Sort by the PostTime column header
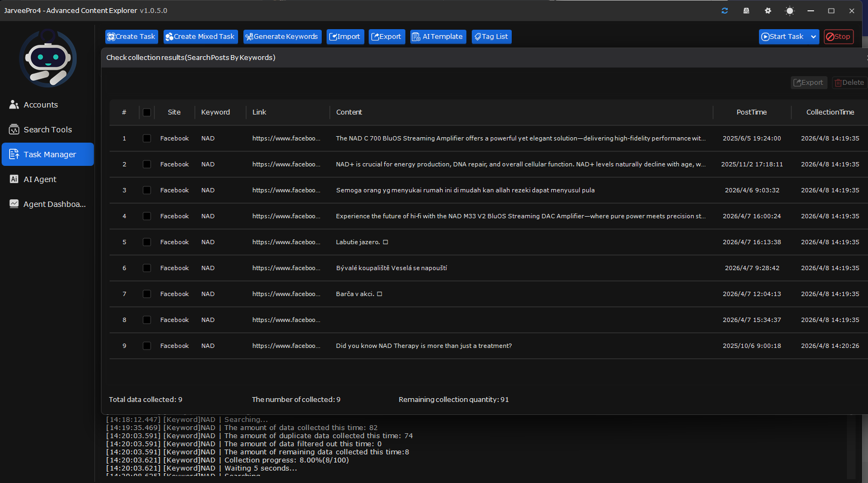 (751, 112)
